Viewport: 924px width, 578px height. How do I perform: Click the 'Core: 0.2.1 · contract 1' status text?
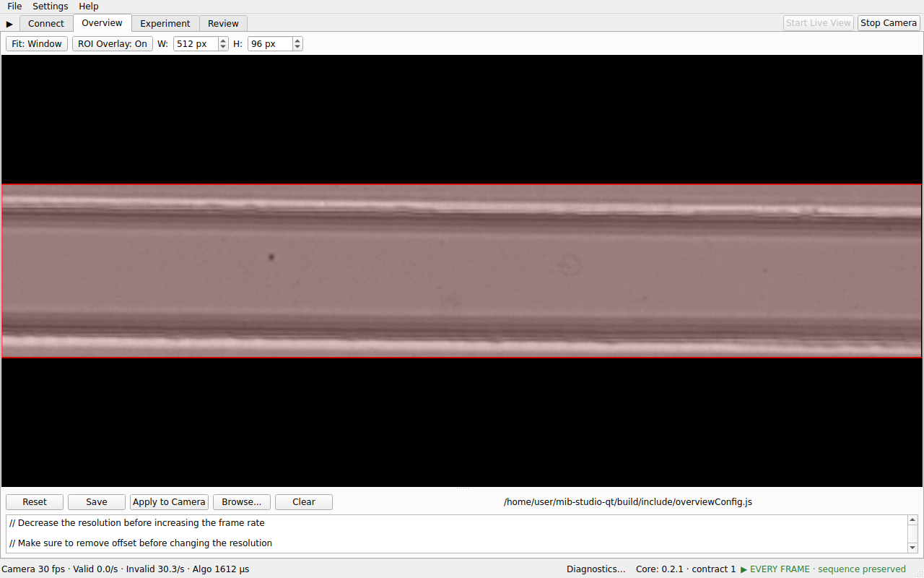click(x=686, y=569)
